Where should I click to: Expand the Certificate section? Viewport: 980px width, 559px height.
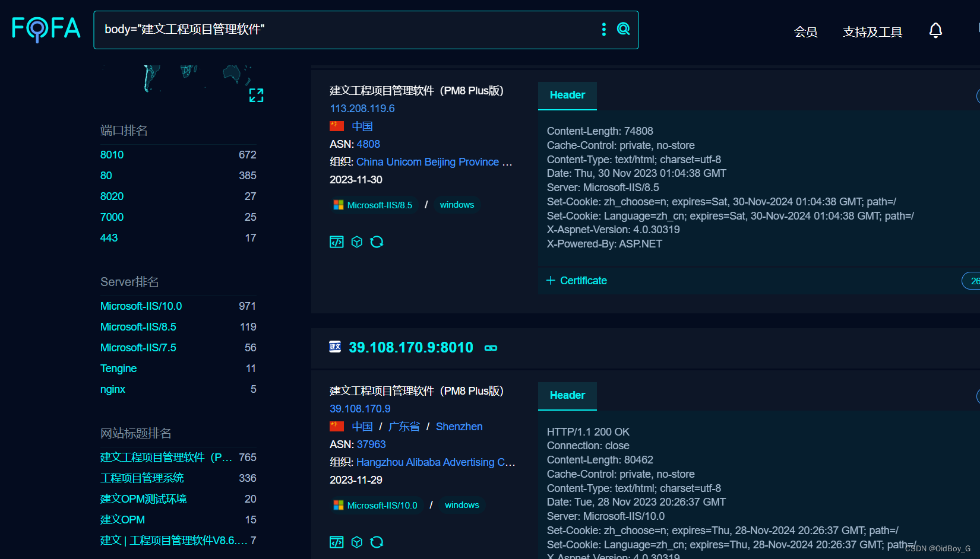click(577, 281)
